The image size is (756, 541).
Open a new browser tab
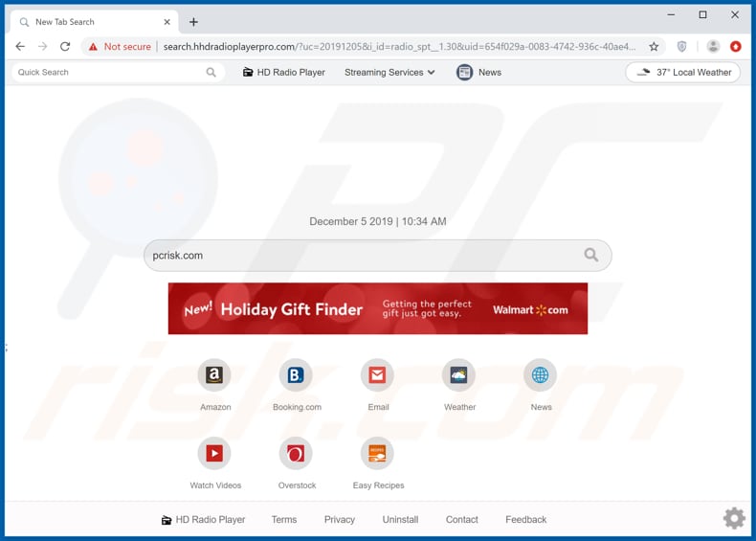193,22
